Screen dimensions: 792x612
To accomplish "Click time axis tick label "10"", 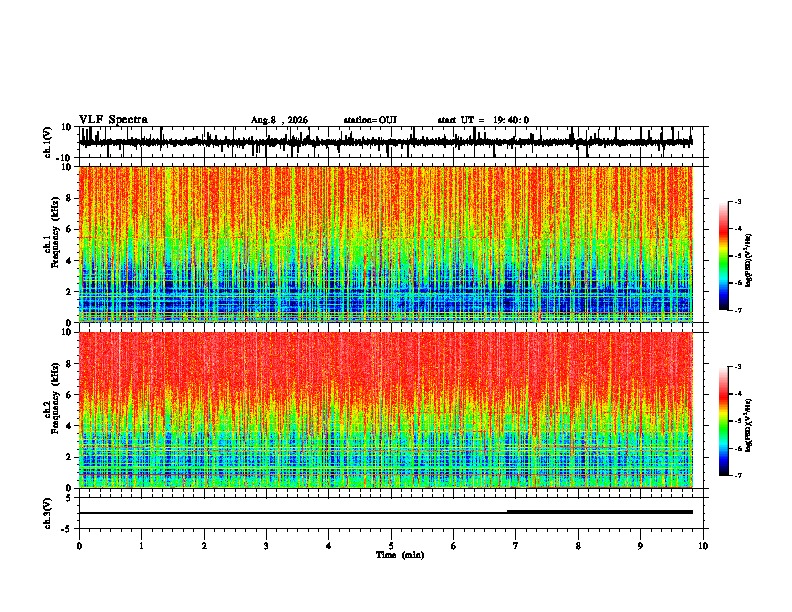I will click(703, 546).
